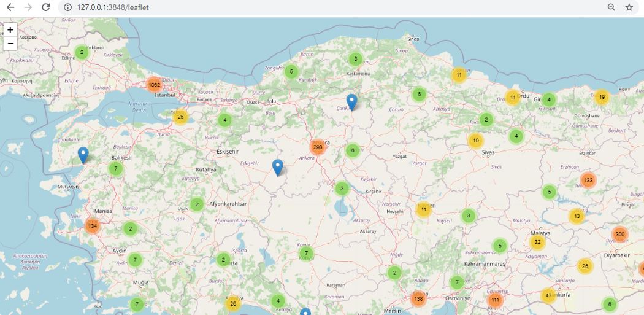Image resolution: width=644 pixels, height=315 pixels.
Task: Expand the 298 cluster at Ankara
Action: tap(318, 147)
